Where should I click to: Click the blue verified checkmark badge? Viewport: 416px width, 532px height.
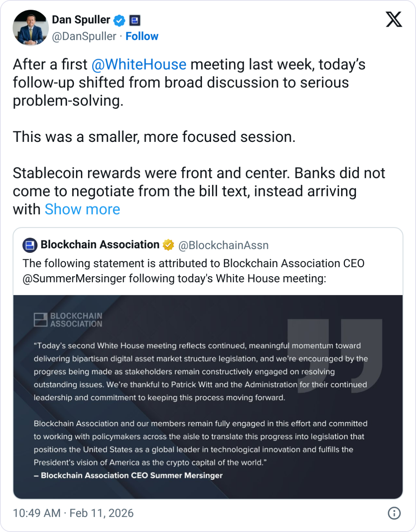pyautogui.click(x=120, y=20)
